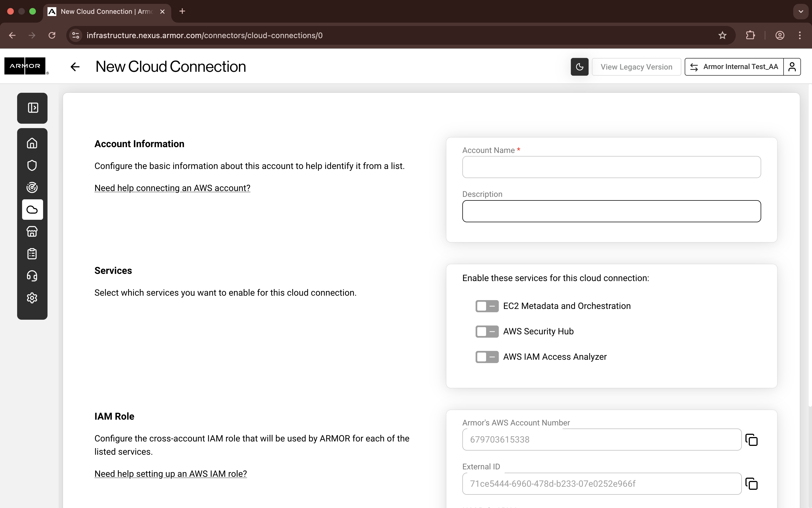
Task: Open 'Need help connecting an AWS account?' link
Action: [x=172, y=188]
